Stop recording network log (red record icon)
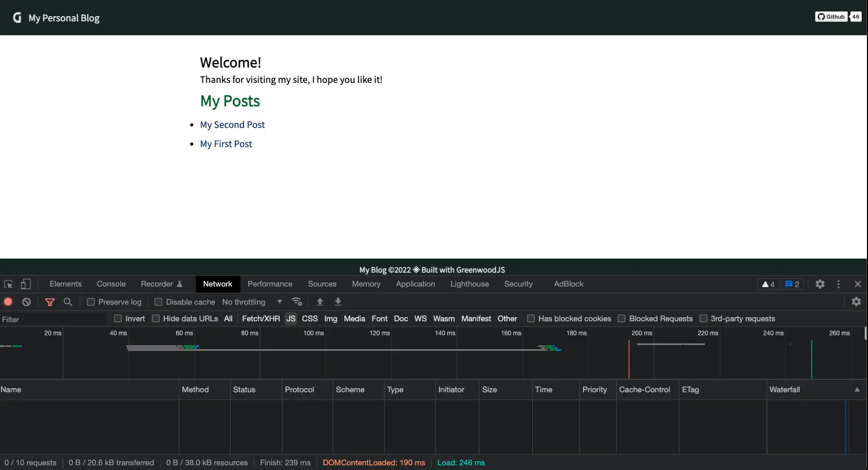 8,302
